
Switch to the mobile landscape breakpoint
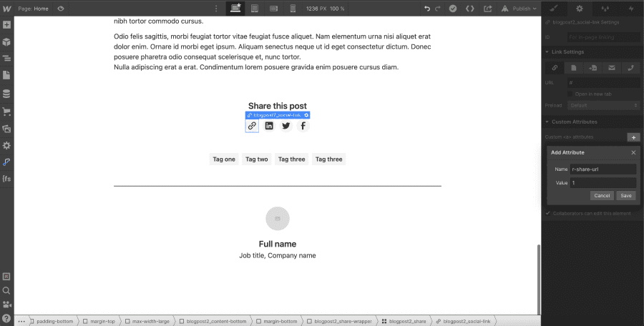point(274,8)
